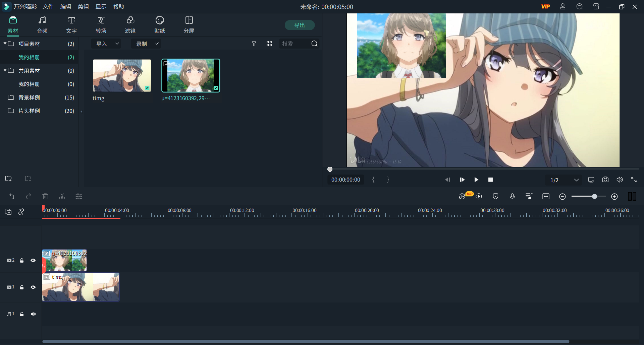Split the clip with scissors icon
Screen dimensions: 644x345
(62, 197)
